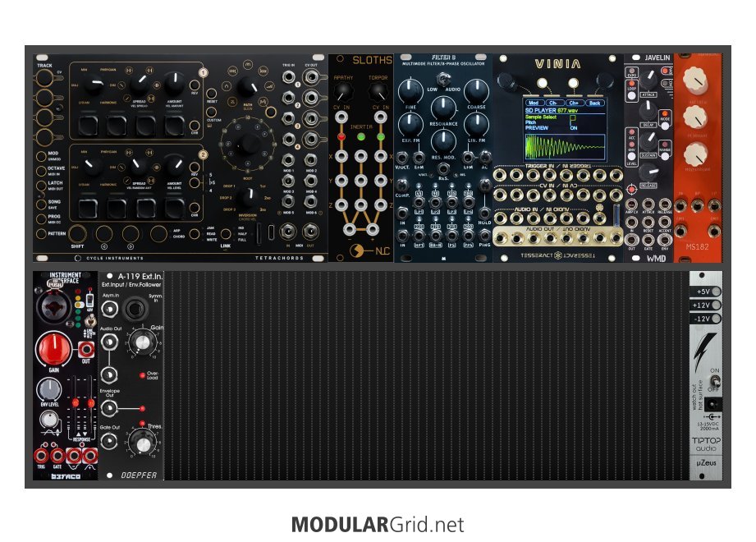The height and width of the screenshot is (542, 756).
Task: Click the Filter 8 Resonance knob
Action: click(x=443, y=108)
